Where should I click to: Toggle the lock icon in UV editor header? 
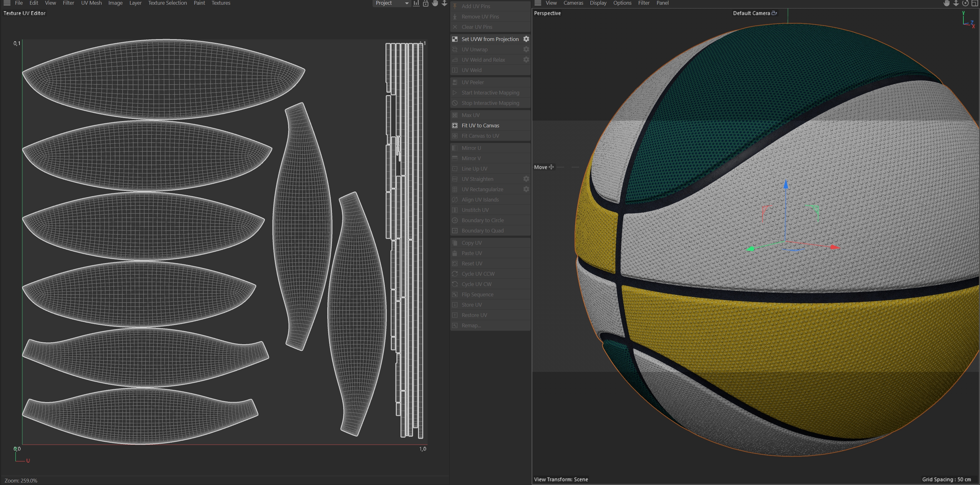[x=425, y=3]
